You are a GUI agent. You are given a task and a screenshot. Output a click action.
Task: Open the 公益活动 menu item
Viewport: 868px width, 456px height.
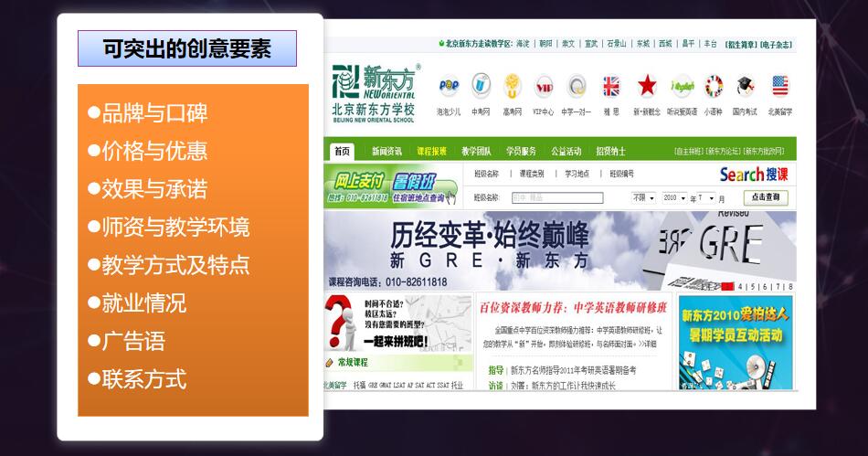pyautogui.click(x=566, y=151)
